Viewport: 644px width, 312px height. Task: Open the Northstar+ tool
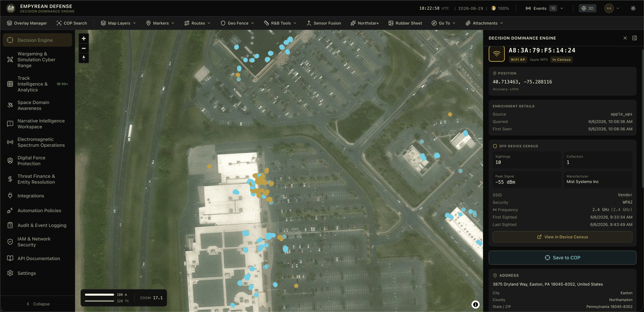[364, 23]
